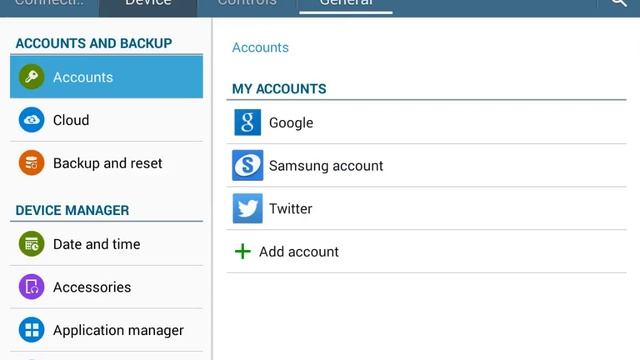Tap the Backup and reset icon
The width and height of the screenshot is (640, 360).
click(31, 163)
